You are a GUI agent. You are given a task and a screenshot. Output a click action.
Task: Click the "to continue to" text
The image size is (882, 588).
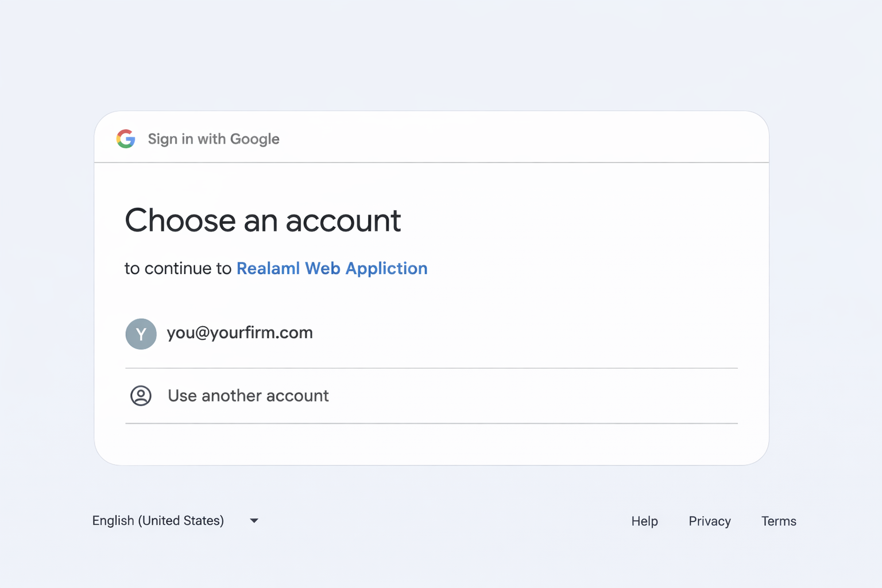(x=177, y=269)
